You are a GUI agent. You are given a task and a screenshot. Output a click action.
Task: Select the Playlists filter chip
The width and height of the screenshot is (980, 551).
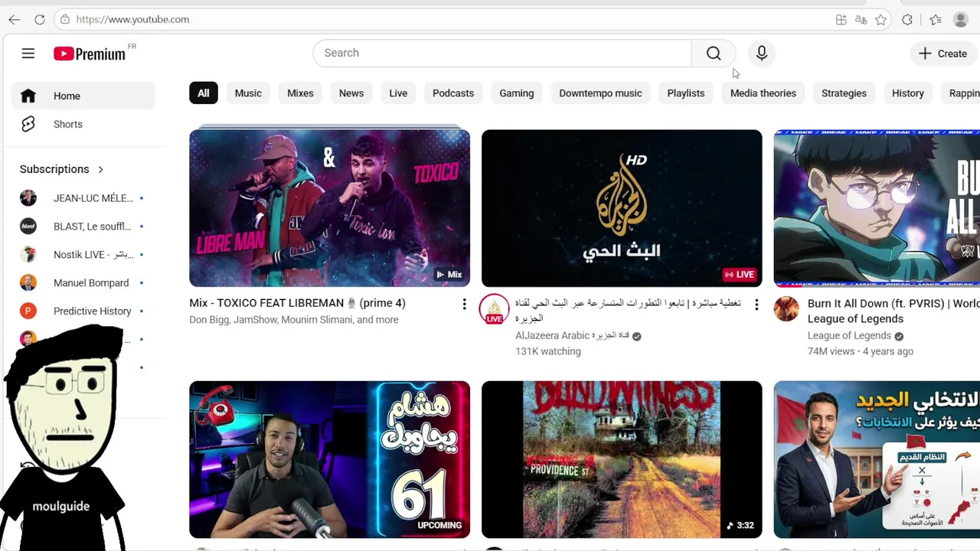pyautogui.click(x=686, y=93)
